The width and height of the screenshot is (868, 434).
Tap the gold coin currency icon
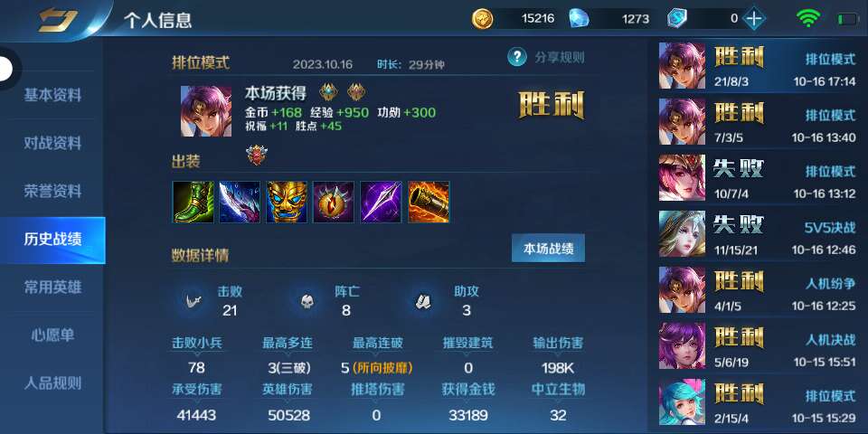pyautogui.click(x=482, y=19)
